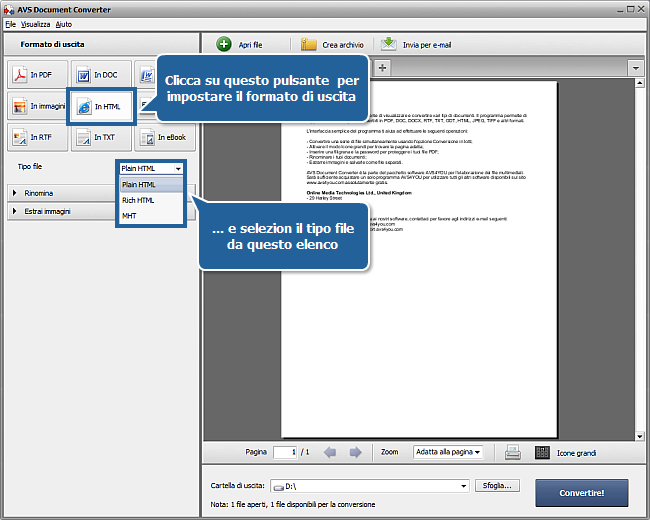The height and width of the screenshot is (520, 650).
Task: Select the In HTML output format
Action: pyautogui.click(x=101, y=107)
